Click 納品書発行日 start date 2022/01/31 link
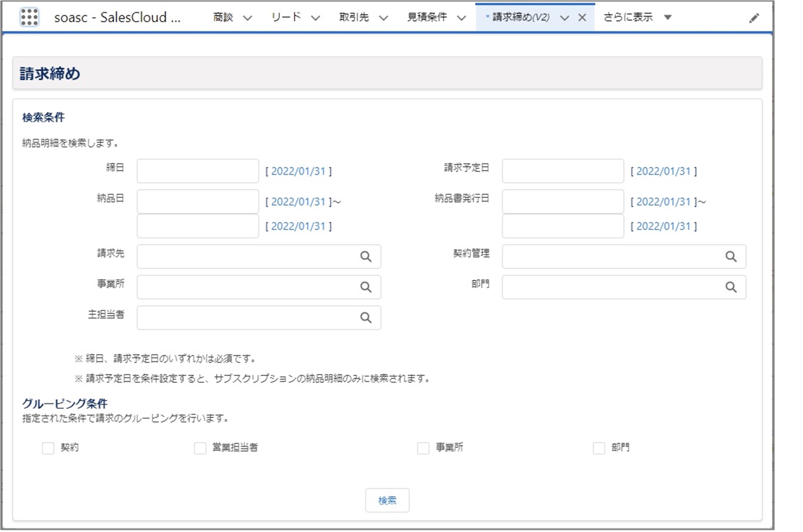803x532 pixels. [664, 202]
